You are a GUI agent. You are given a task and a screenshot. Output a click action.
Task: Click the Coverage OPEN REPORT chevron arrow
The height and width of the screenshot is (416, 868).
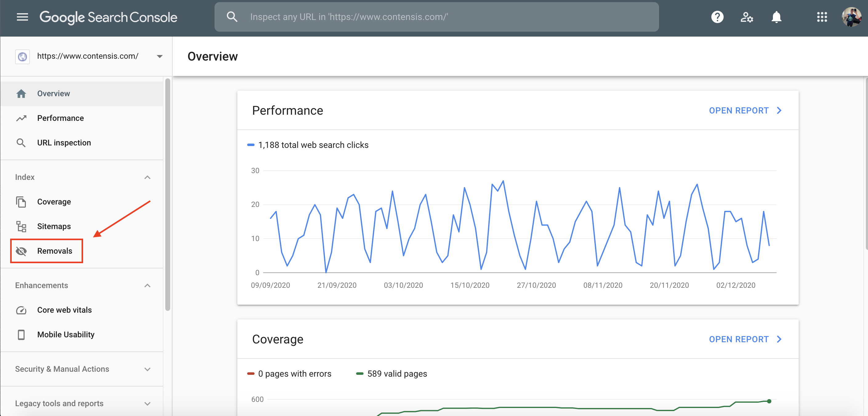coord(779,339)
